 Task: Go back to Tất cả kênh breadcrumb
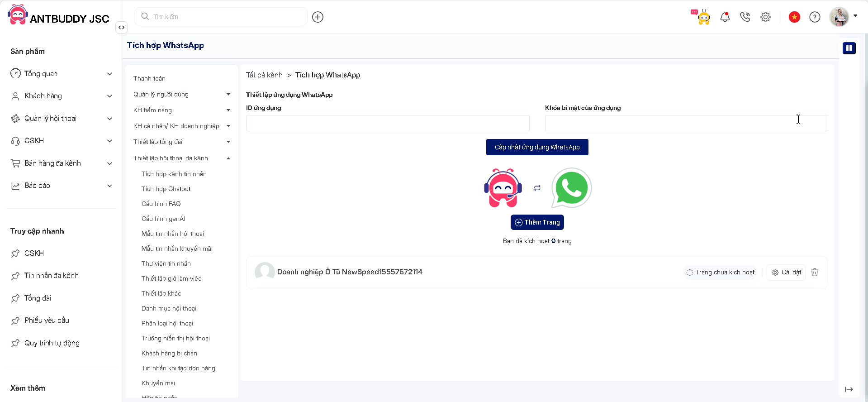pos(264,75)
